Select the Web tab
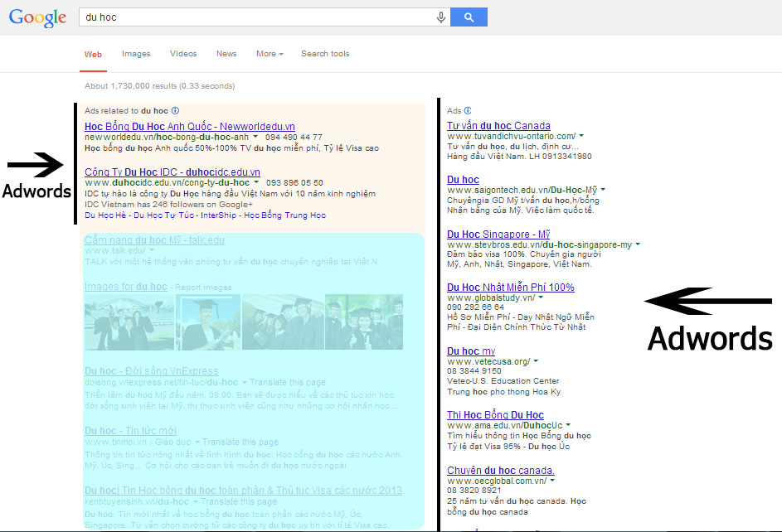The height and width of the screenshot is (532, 782). pyautogui.click(x=93, y=55)
